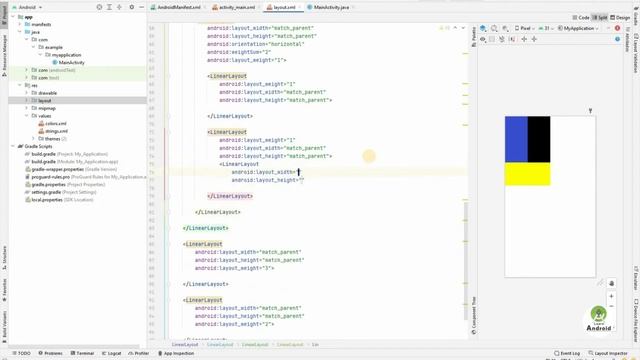Click blue info icon below error indicator
Image resolution: width=640 pixels, height=360 pixels.
pyautogui.click(x=618, y=39)
